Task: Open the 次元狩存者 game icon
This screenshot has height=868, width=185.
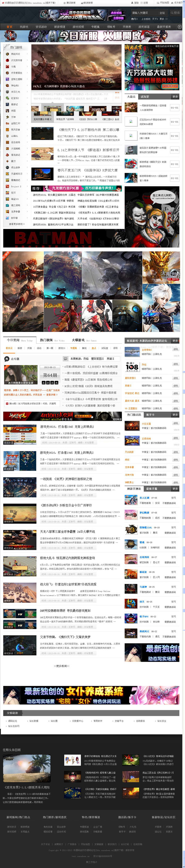Action: click(7, 60)
